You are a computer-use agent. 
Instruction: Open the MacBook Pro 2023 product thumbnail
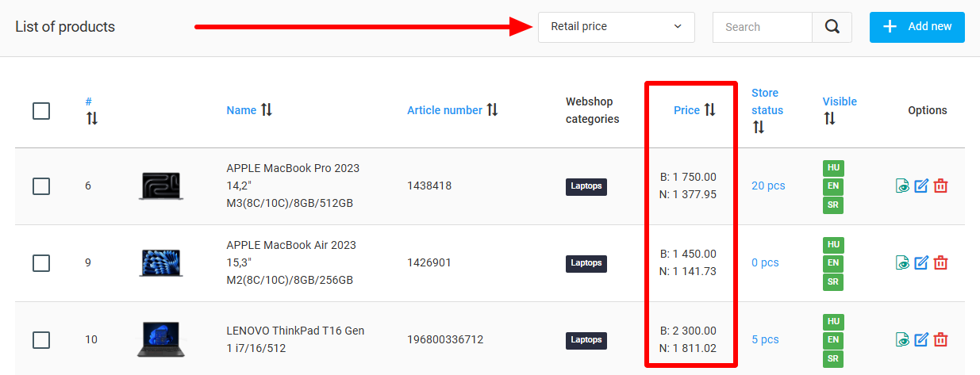(161, 186)
